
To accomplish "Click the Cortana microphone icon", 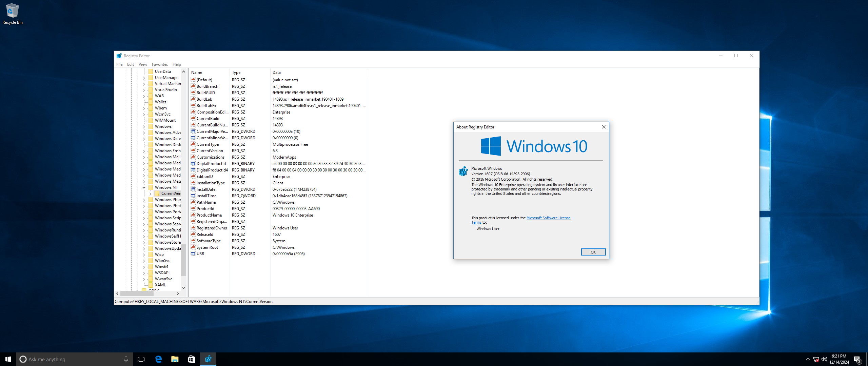I will coord(126,359).
